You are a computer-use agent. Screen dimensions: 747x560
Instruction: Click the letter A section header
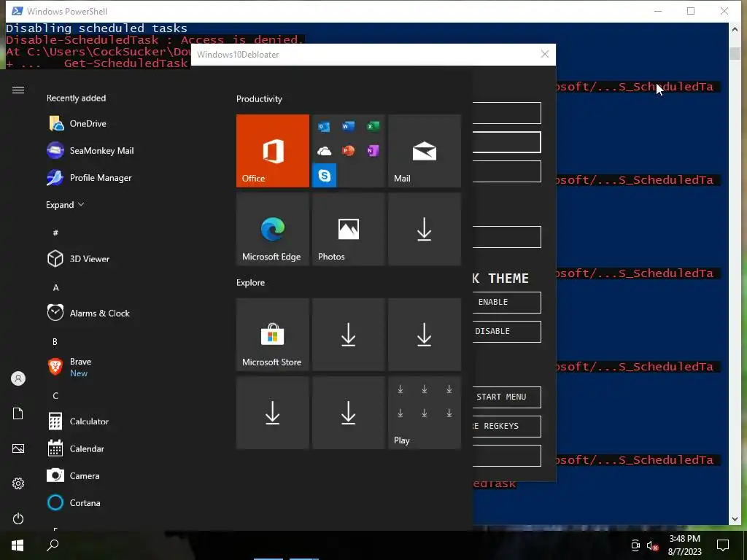click(x=55, y=287)
